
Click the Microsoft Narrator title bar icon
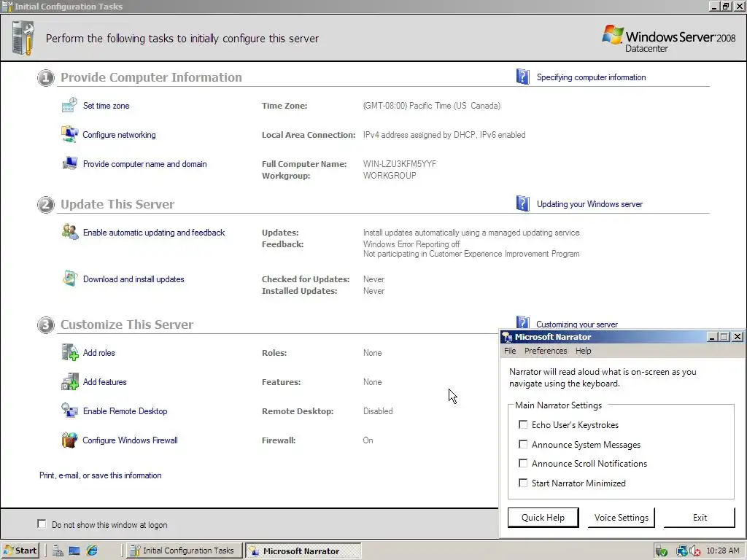508,337
